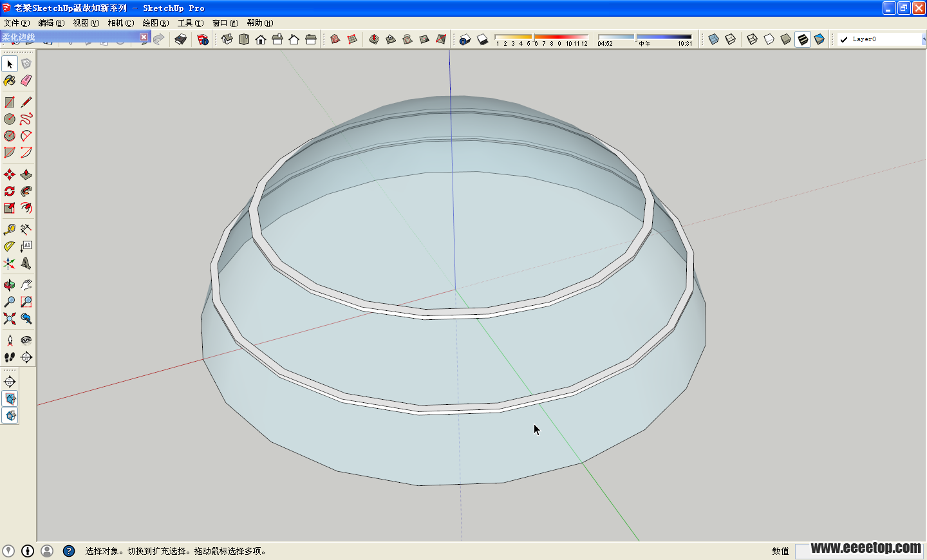The height and width of the screenshot is (560, 927).
Task: Select the Scale tool
Action: 10,208
